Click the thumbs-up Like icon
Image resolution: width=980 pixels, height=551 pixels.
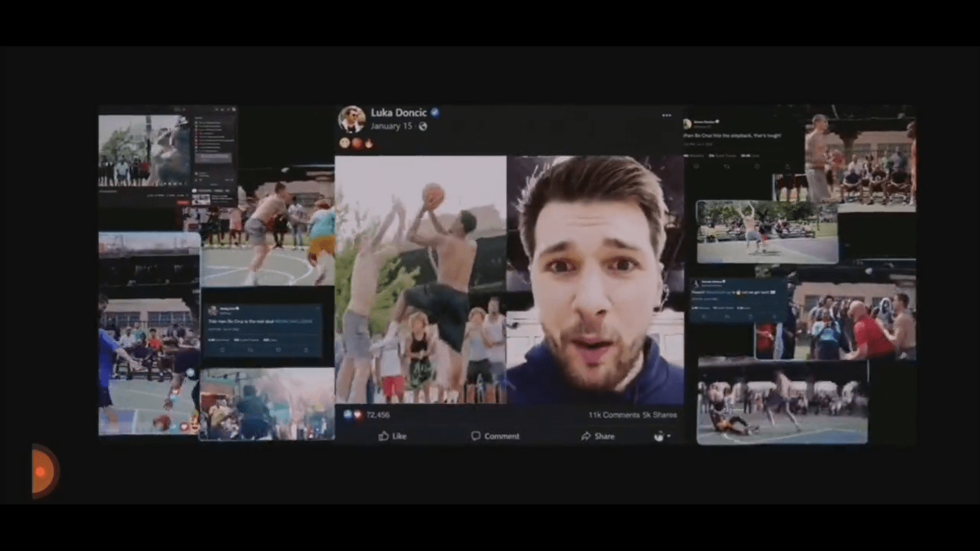tap(383, 436)
